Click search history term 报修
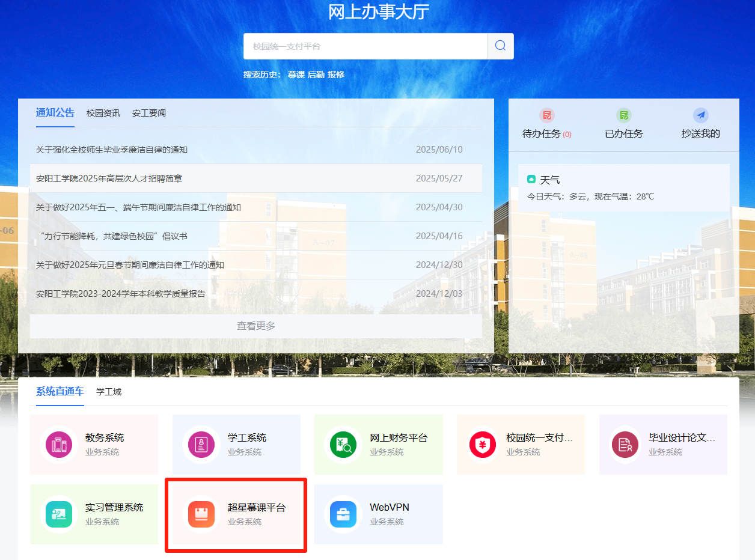The height and width of the screenshot is (560, 755). [x=336, y=75]
